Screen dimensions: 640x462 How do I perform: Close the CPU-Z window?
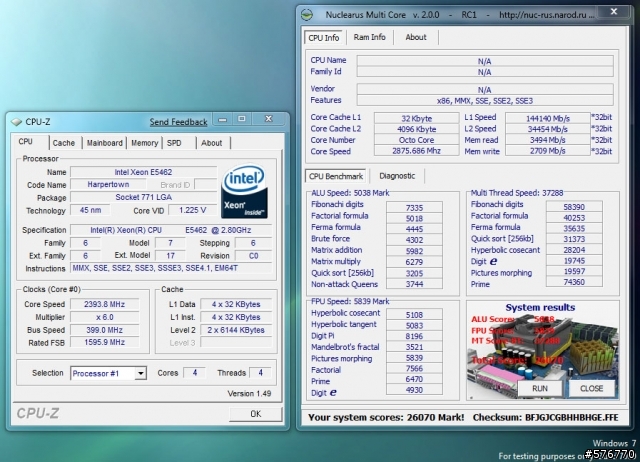tap(269, 119)
